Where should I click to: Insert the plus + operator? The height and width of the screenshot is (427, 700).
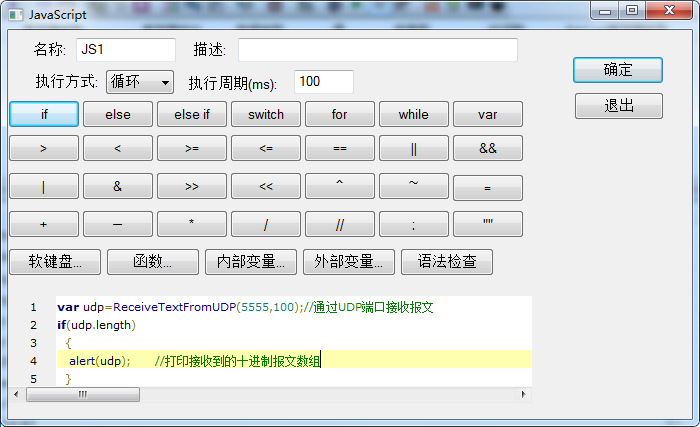(x=44, y=224)
